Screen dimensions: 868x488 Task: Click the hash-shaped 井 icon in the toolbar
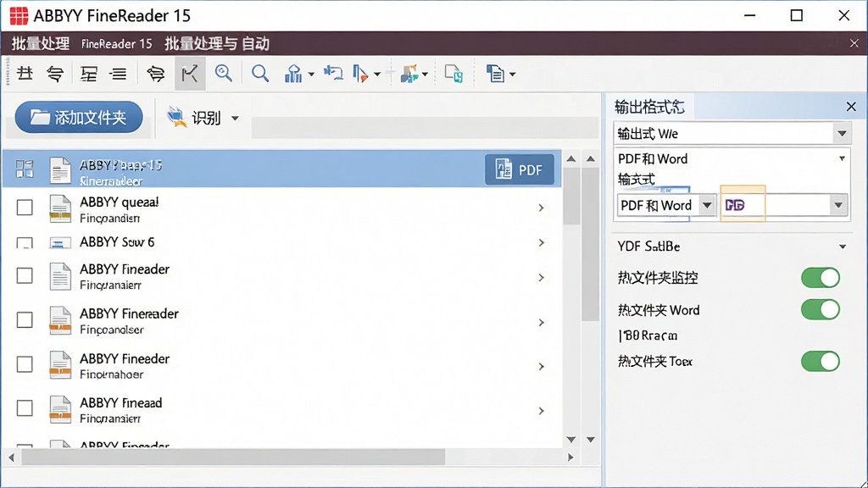[25, 73]
